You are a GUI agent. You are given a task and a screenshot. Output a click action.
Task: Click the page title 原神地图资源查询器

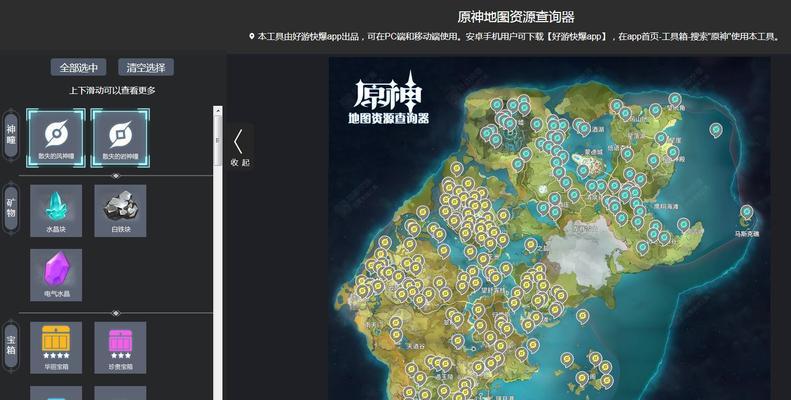516,17
